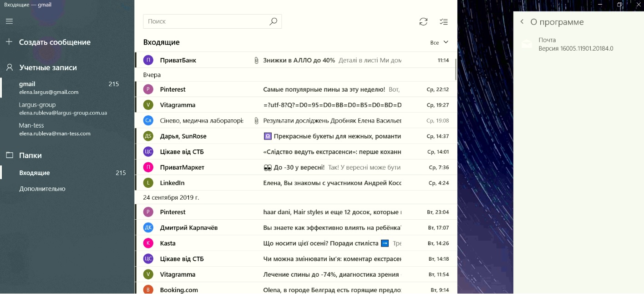The width and height of the screenshot is (644, 294).
Task: Open the Чи можна змінювати ім'я email
Action: 296,259
